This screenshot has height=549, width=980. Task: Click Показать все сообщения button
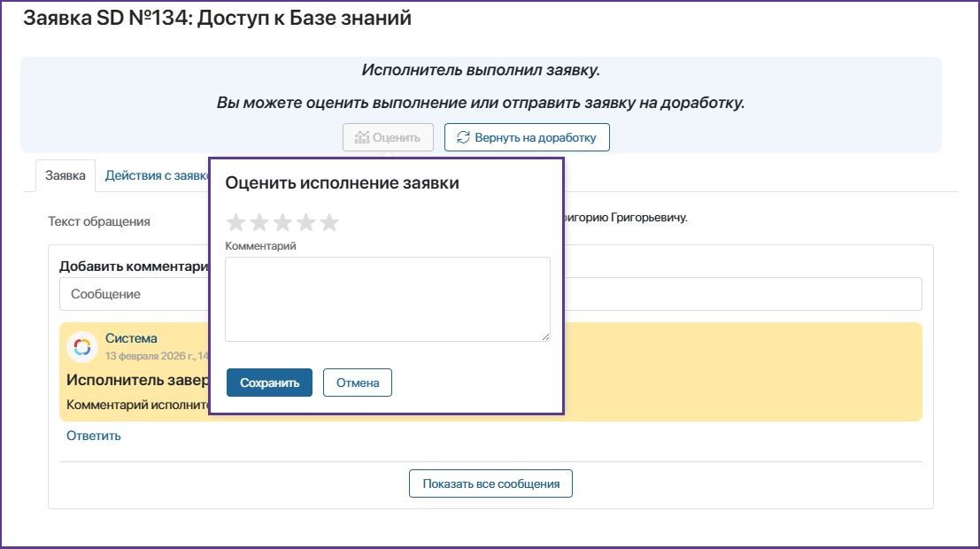[x=490, y=483]
